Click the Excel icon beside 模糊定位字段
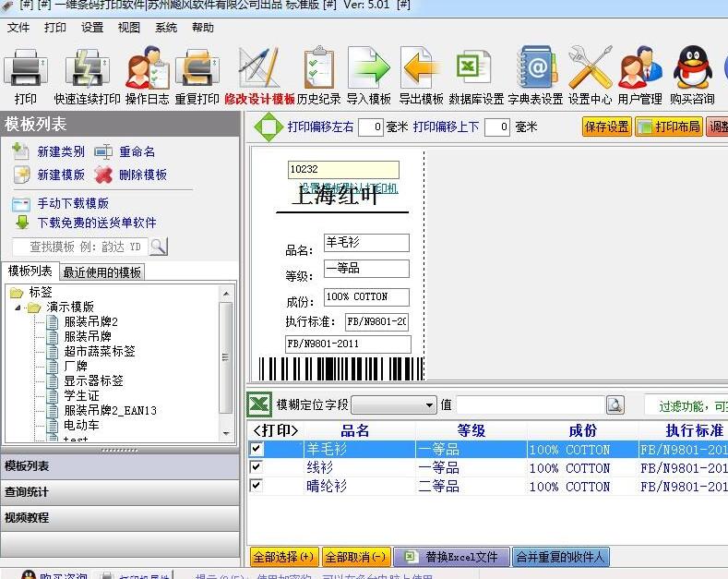This screenshot has width=728, height=579. pos(259,404)
